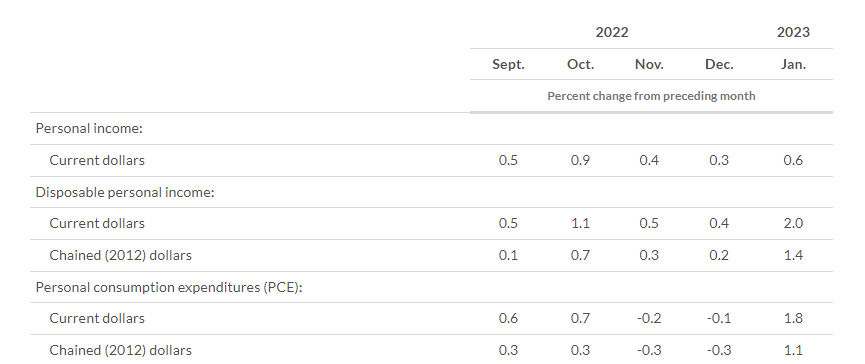Image resolution: width=865 pixels, height=364 pixels.
Task: Select PCE Chained dollars Jan. value 1.1
Action: pos(793,350)
